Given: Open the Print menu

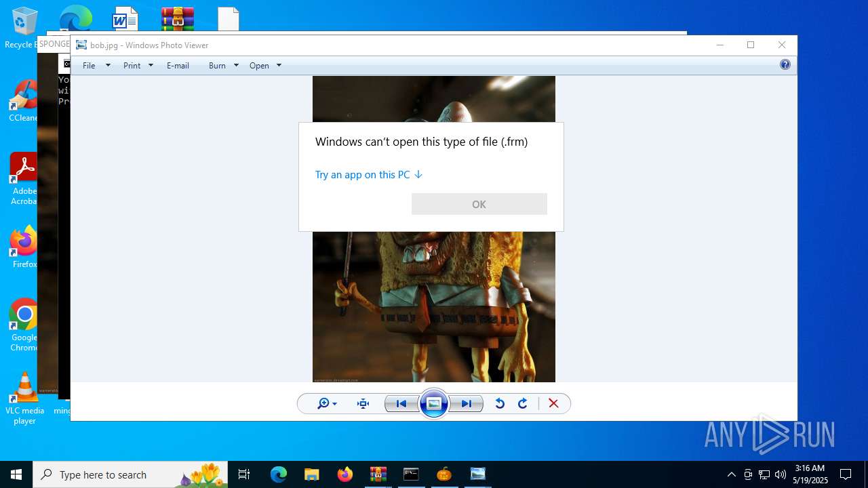Looking at the screenshot, I should pyautogui.click(x=132, y=66).
